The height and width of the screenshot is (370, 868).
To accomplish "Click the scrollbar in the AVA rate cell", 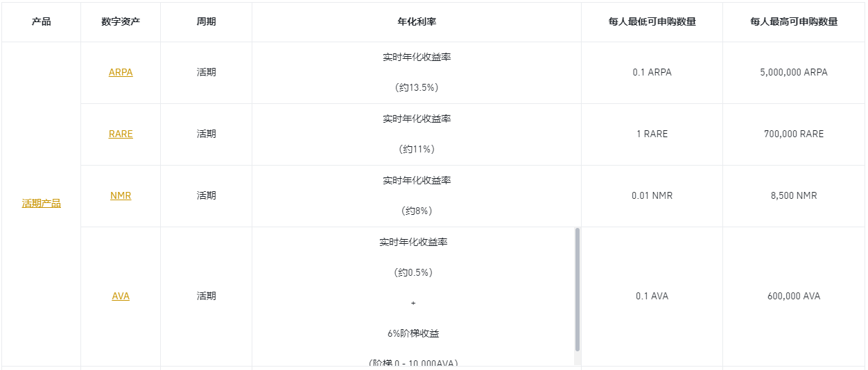I will [578, 290].
